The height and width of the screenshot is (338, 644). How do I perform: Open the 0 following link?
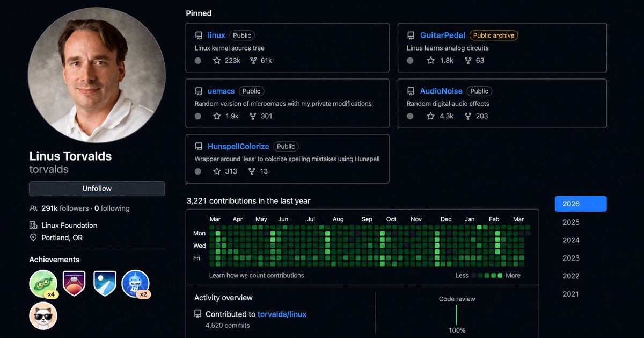pos(112,208)
